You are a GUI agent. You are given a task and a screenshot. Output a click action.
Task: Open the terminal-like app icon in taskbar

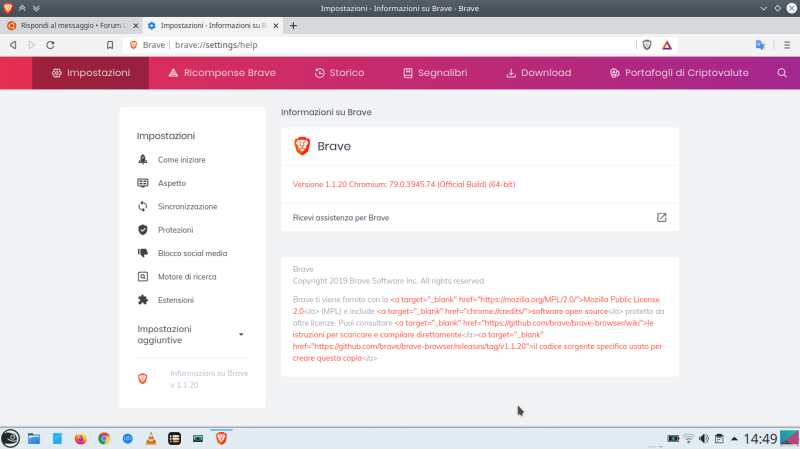(x=198, y=438)
